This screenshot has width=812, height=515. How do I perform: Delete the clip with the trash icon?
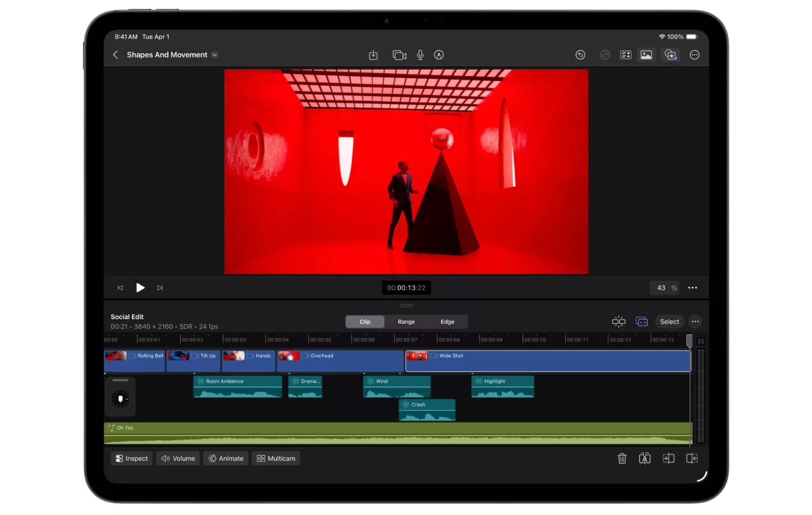point(622,459)
